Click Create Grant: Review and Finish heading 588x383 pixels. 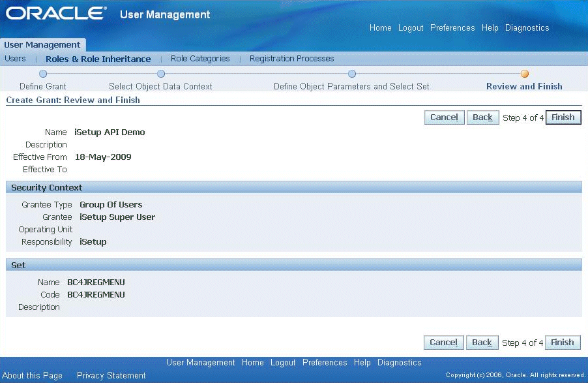(73, 100)
